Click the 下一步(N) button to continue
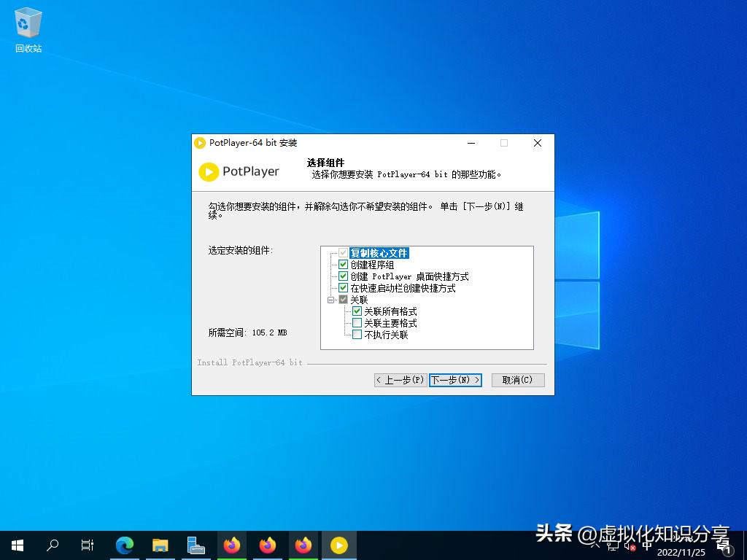 click(456, 380)
